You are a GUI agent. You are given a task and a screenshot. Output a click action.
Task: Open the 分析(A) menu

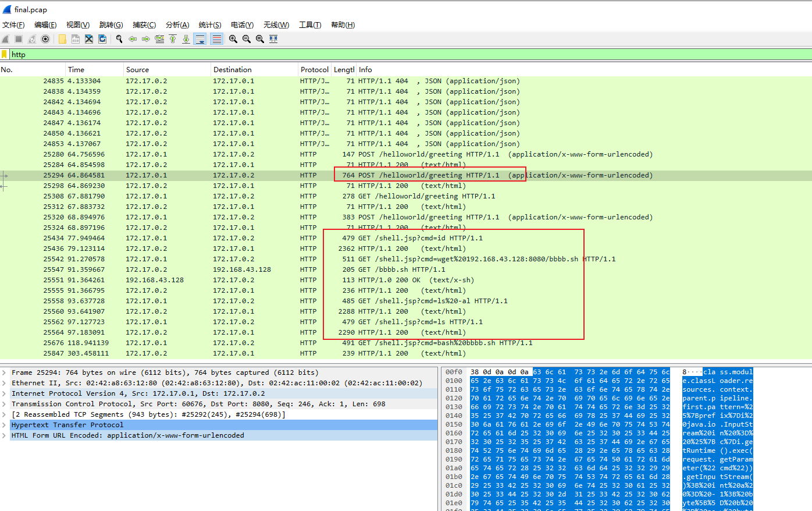(177, 24)
